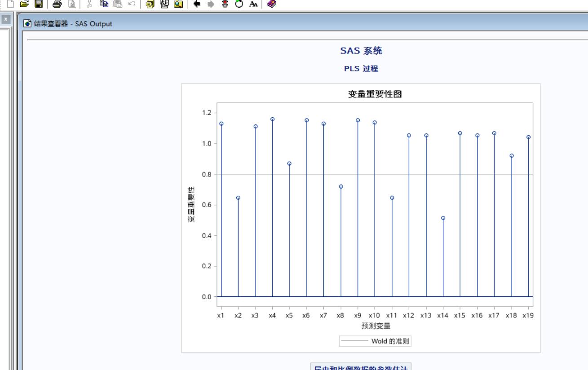The height and width of the screenshot is (370, 588).
Task: Open print preview from the toolbar
Action: click(71, 4)
